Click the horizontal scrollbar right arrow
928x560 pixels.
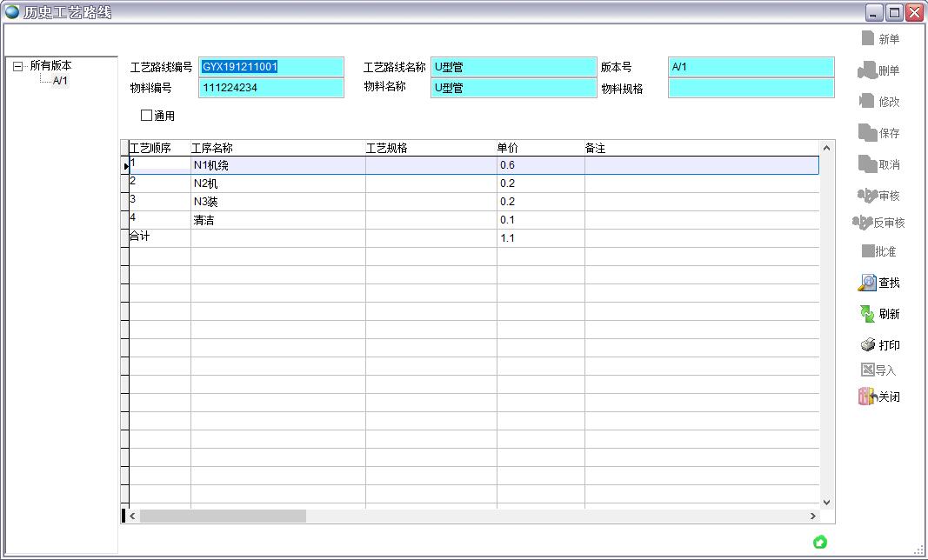(813, 517)
